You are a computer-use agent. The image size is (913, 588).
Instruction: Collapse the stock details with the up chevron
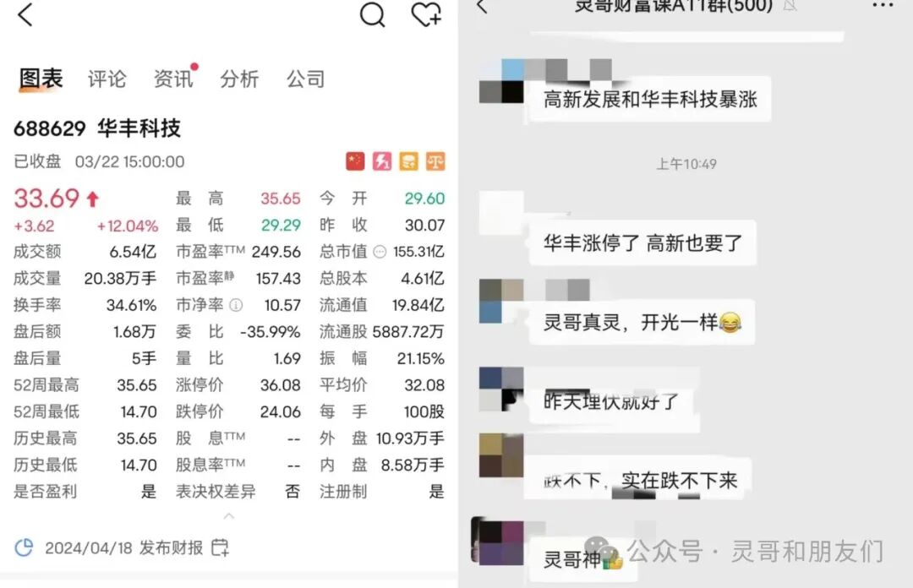pos(229,516)
